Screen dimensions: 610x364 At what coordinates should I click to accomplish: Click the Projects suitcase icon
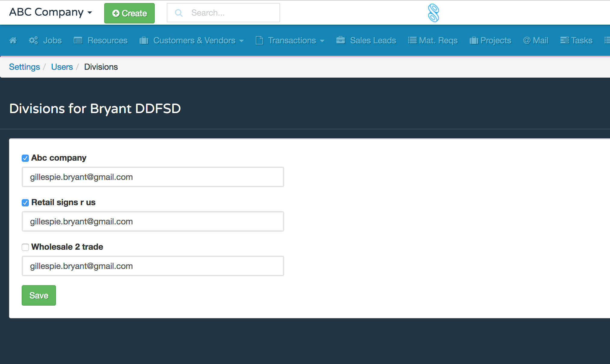click(x=474, y=41)
